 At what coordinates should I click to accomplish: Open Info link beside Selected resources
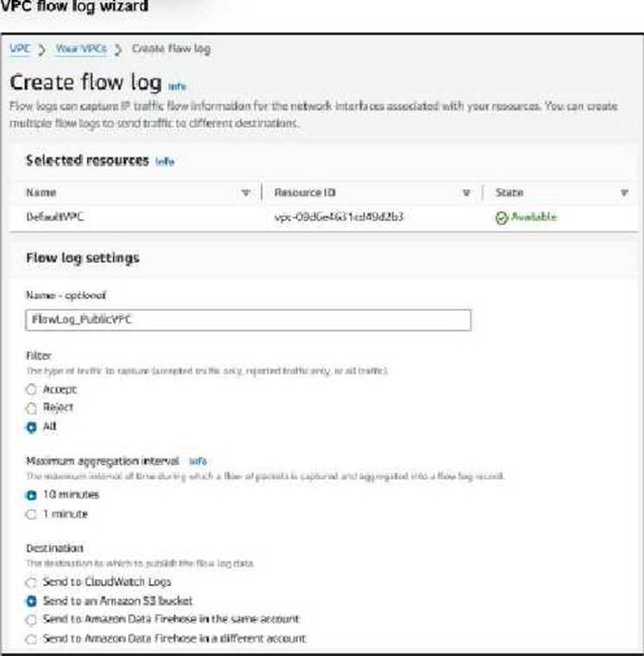164,162
